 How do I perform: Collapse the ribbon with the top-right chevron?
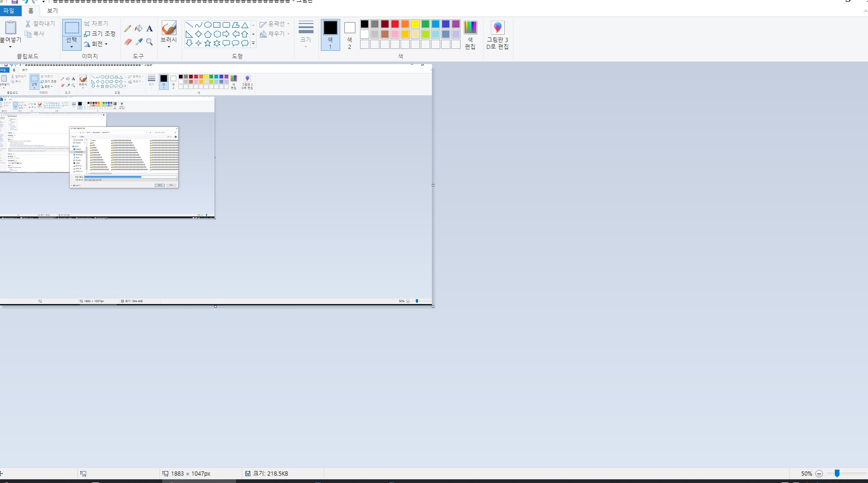click(x=865, y=11)
